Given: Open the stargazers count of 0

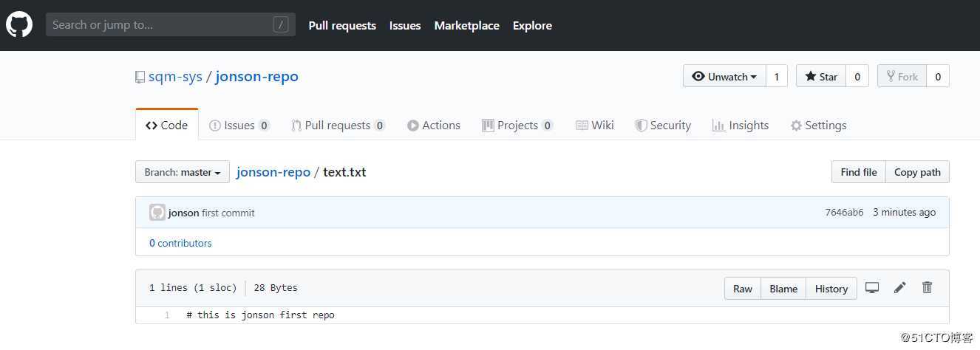Looking at the screenshot, I should pyautogui.click(x=857, y=76).
